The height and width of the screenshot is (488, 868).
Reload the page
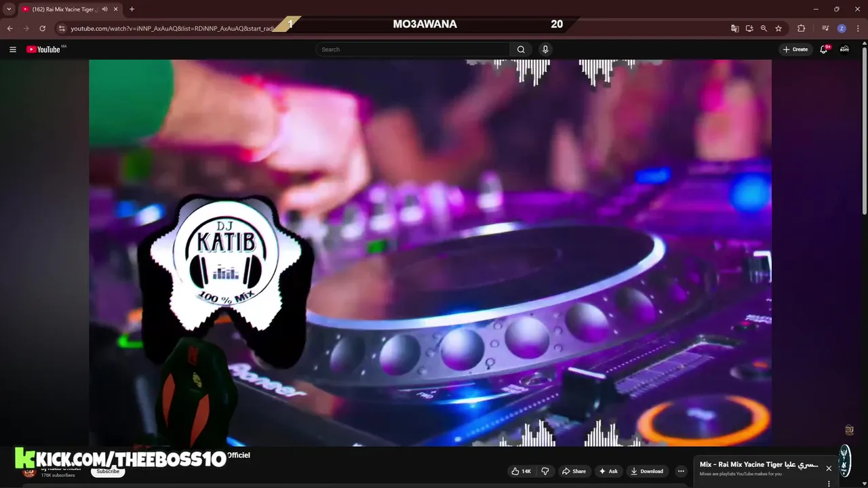tap(42, 28)
